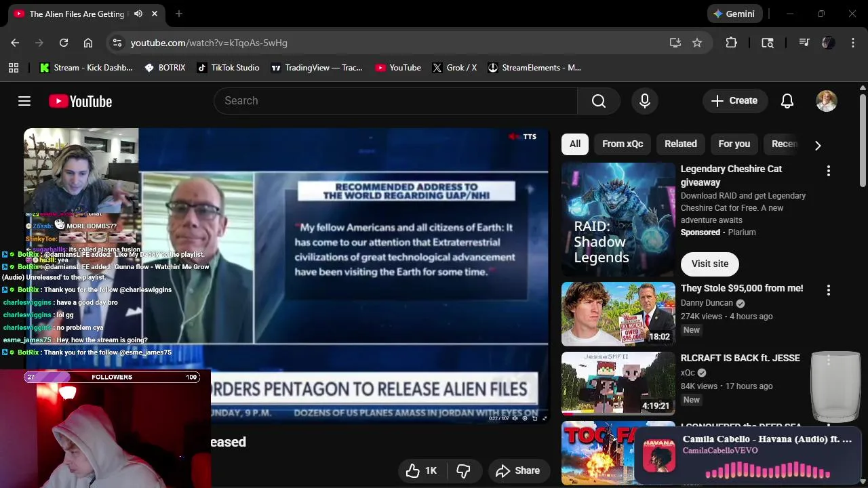Open Stream - Kick Dashboard bookmark
The height and width of the screenshot is (488, 868).
click(x=86, y=68)
